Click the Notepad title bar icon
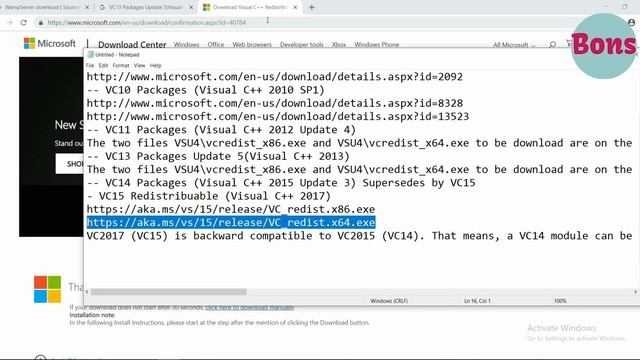This screenshot has height=360, width=640. [x=91, y=55]
